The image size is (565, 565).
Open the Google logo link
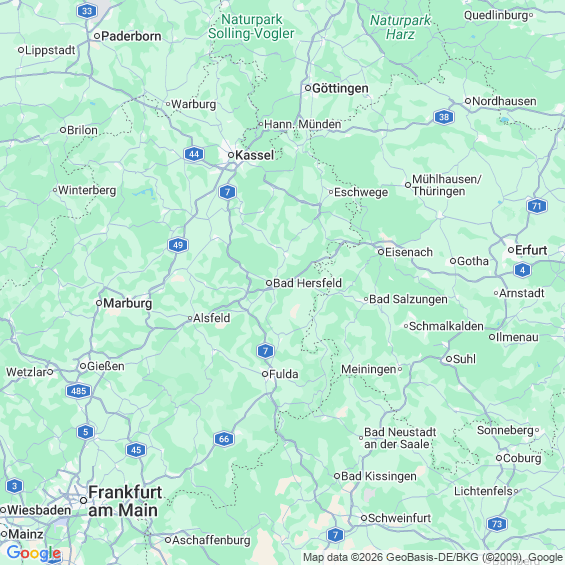pos(34,553)
